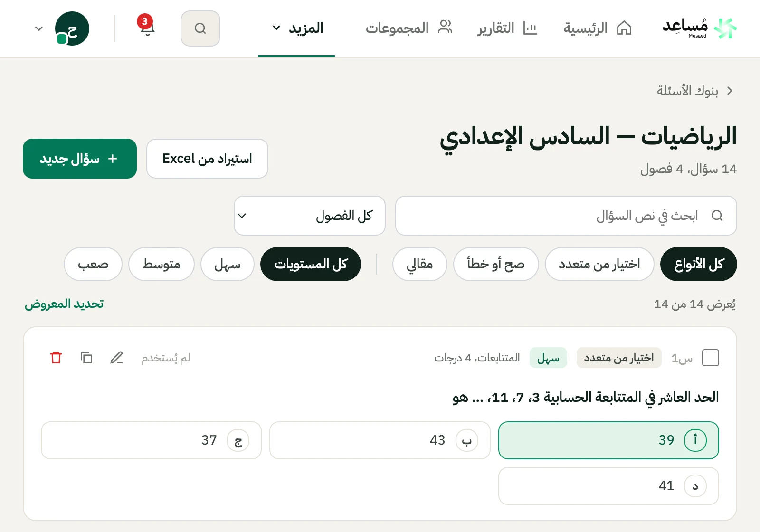Filter by سهل difficulty level
This screenshot has height=532, width=760.
pyautogui.click(x=228, y=264)
